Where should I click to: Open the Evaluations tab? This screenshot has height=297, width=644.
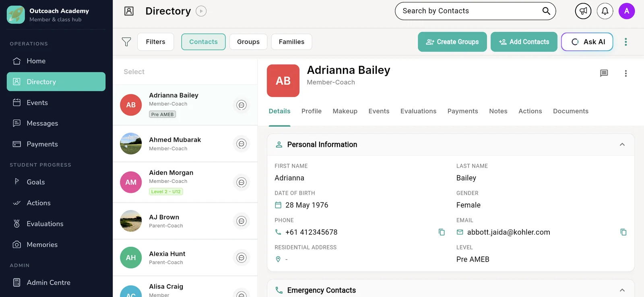click(x=418, y=111)
